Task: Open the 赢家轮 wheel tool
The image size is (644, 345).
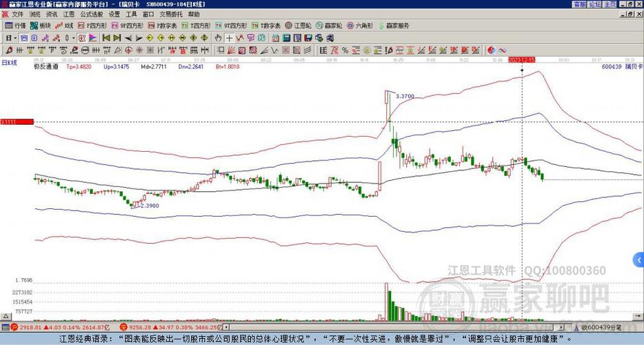Action: click(x=329, y=26)
